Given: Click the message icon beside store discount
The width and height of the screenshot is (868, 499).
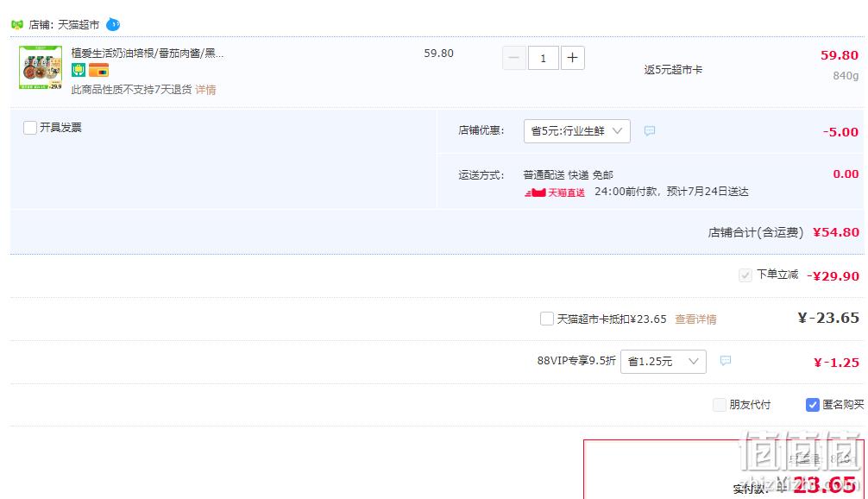Looking at the screenshot, I should [x=650, y=130].
